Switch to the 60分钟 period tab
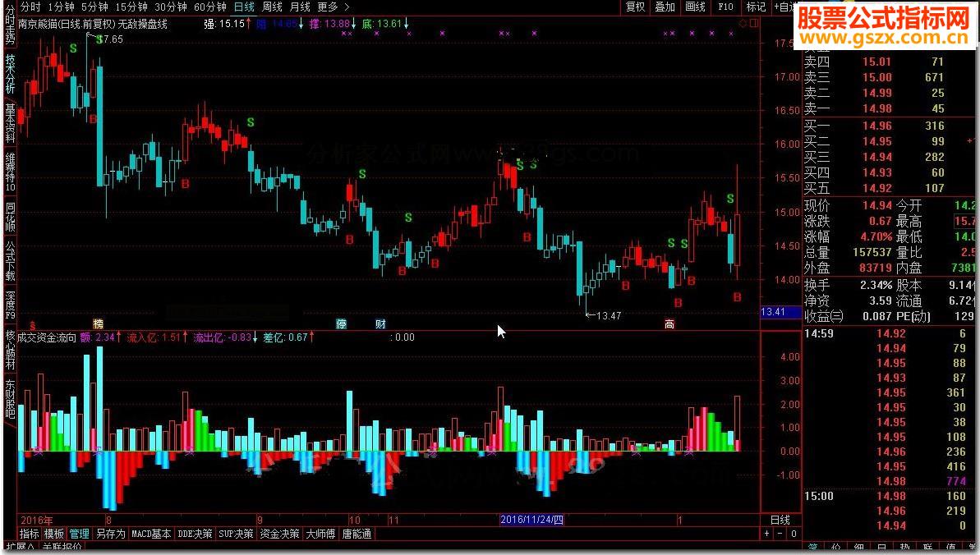This screenshot has width=980, height=555. coord(210,7)
